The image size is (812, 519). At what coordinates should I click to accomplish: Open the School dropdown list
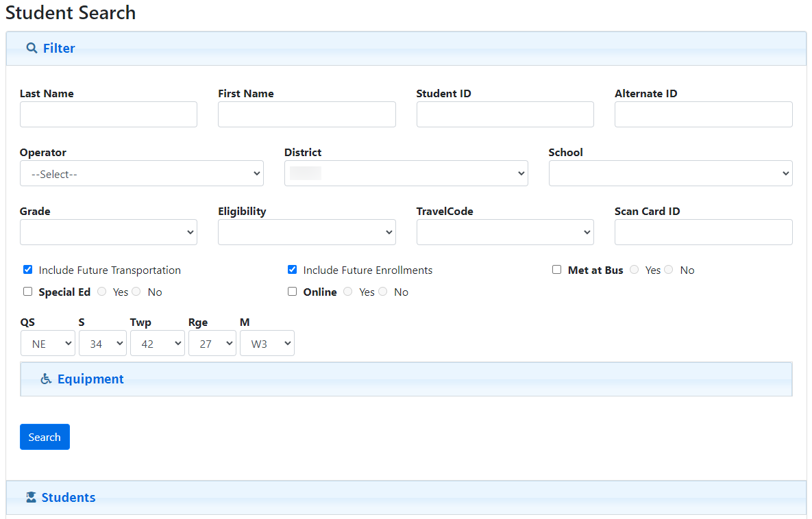(x=670, y=174)
